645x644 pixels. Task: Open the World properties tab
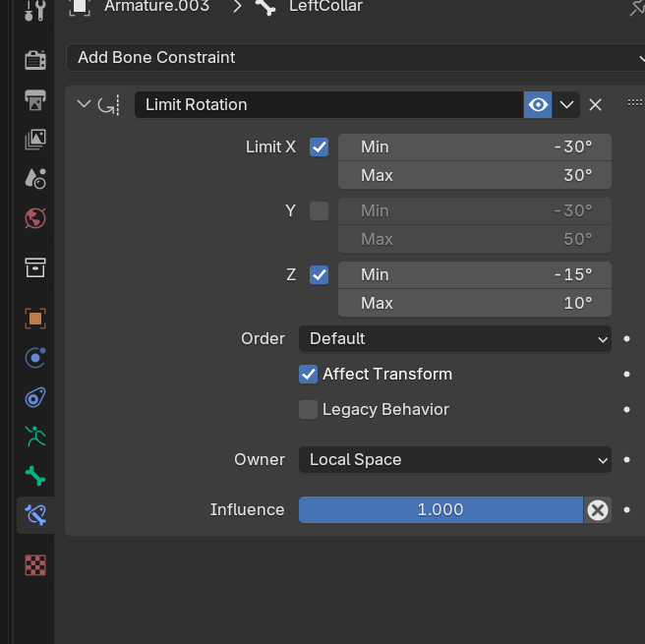click(x=35, y=218)
